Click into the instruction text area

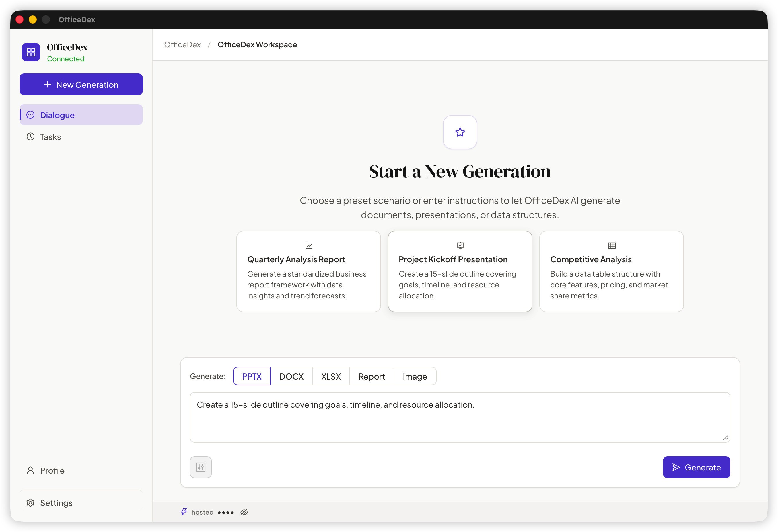tap(460, 417)
